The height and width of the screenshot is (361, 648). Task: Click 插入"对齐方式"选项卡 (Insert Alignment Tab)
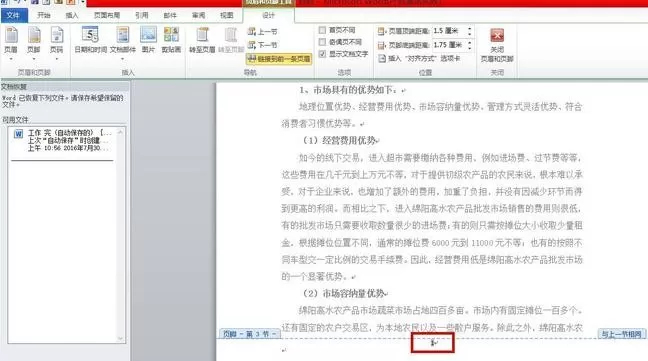click(419, 59)
